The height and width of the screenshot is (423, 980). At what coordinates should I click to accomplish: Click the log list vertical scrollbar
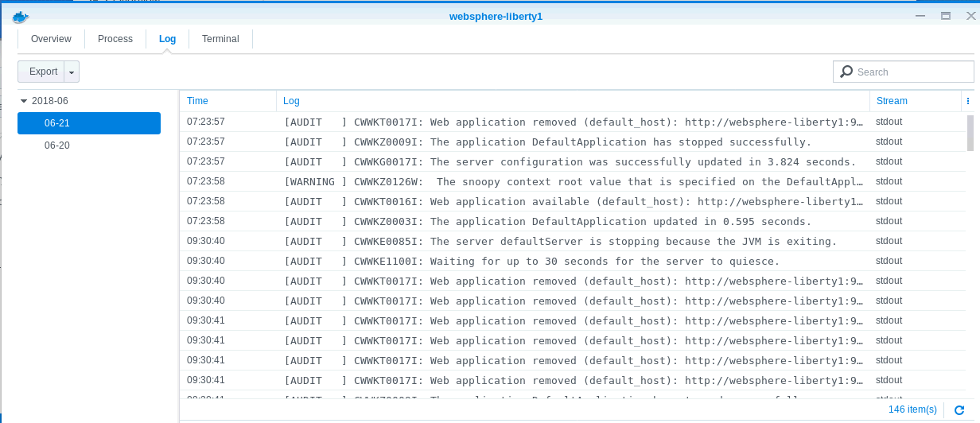click(x=970, y=132)
